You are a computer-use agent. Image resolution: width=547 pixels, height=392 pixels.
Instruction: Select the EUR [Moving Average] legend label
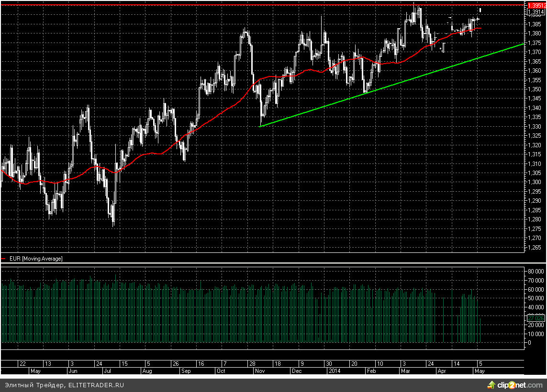tap(36, 259)
